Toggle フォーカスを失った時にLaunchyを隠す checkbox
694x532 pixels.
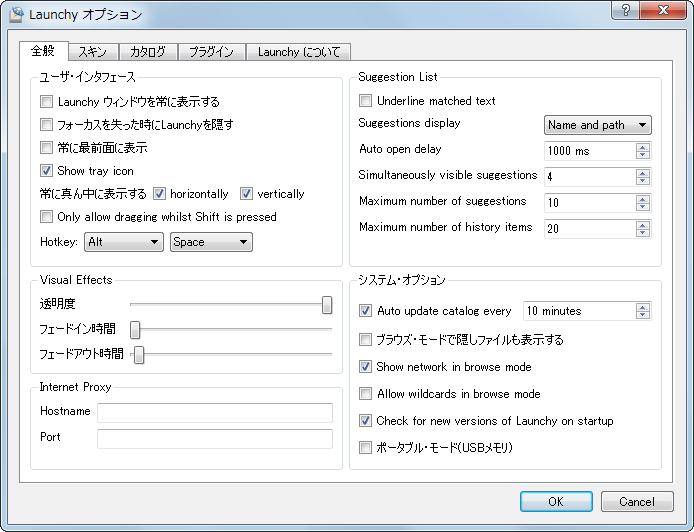point(46,125)
